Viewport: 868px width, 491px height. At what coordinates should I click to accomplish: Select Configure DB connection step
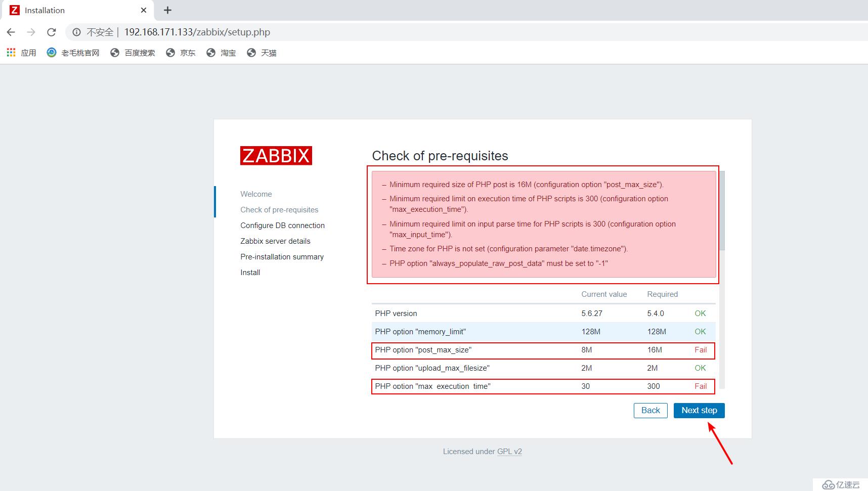click(x=282, y=226)
